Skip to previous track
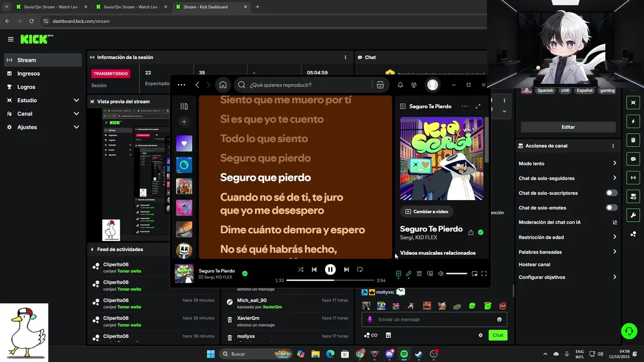The image size is (644, 362). point(314,269)
